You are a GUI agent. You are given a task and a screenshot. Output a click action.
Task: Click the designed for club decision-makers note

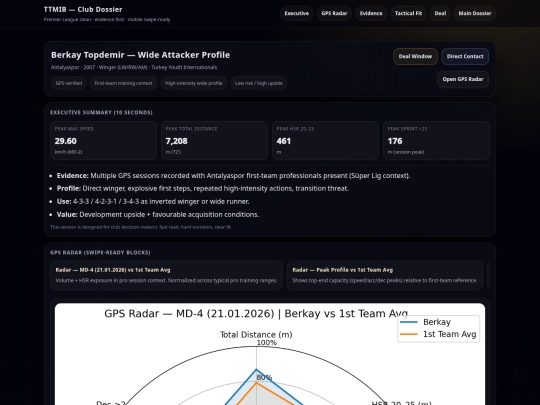pos(141,227)
